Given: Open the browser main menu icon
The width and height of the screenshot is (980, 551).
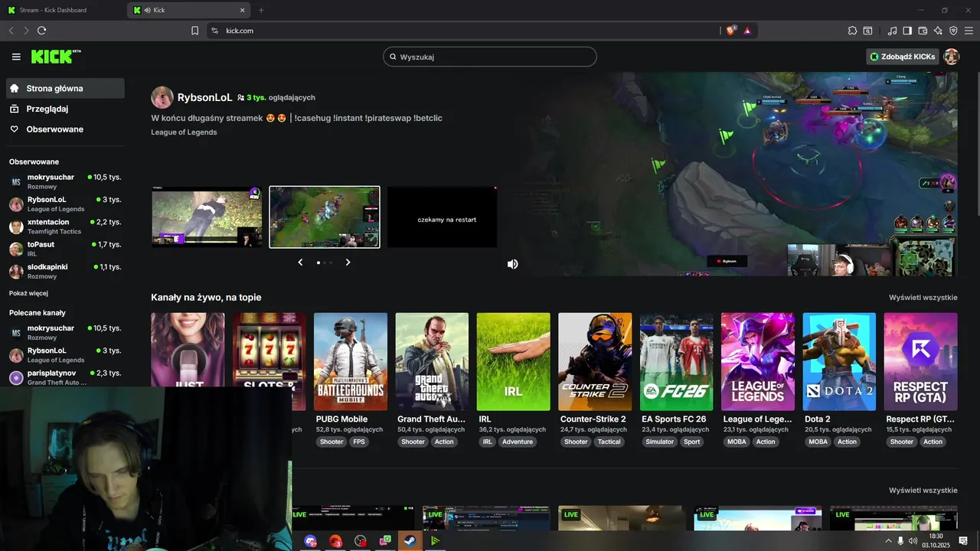Looking at the screenshot, I should coord(969,31).
